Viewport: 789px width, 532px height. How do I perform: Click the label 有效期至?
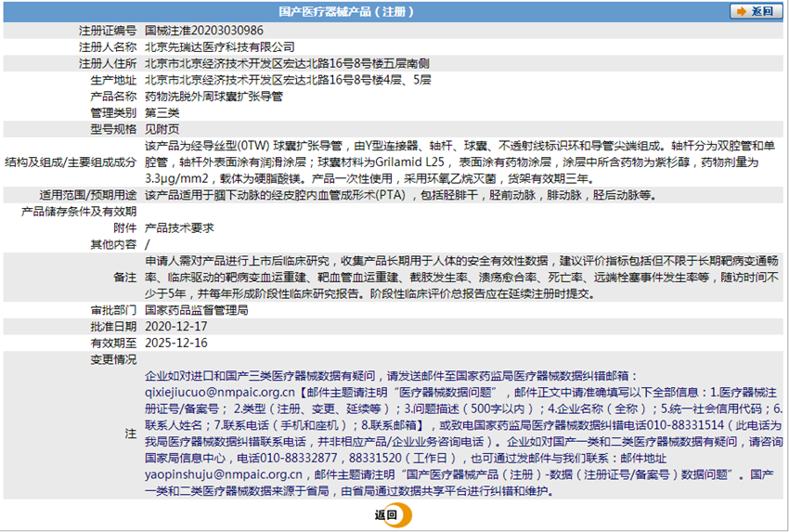tap(113, 343)
